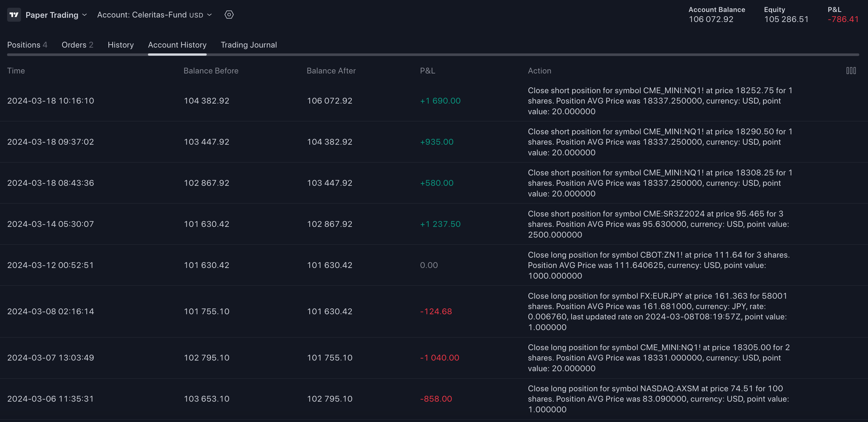
Task: Click the -858.00 AXSM P&L value
Action: click(436, 399)
